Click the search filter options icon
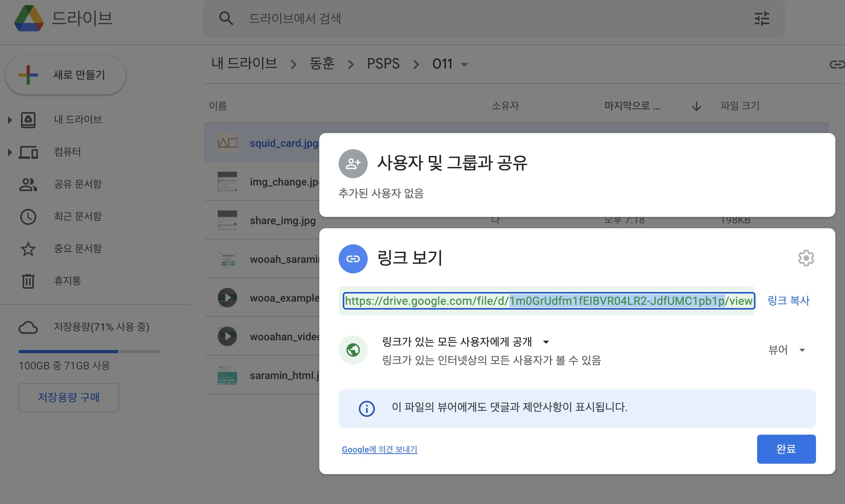The image size is (845, 504). (762, 19)
